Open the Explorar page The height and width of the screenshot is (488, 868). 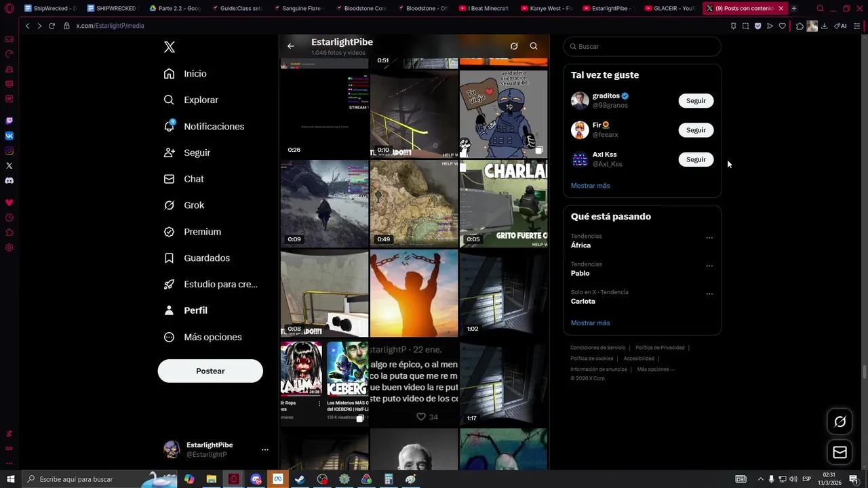(191, 100)
